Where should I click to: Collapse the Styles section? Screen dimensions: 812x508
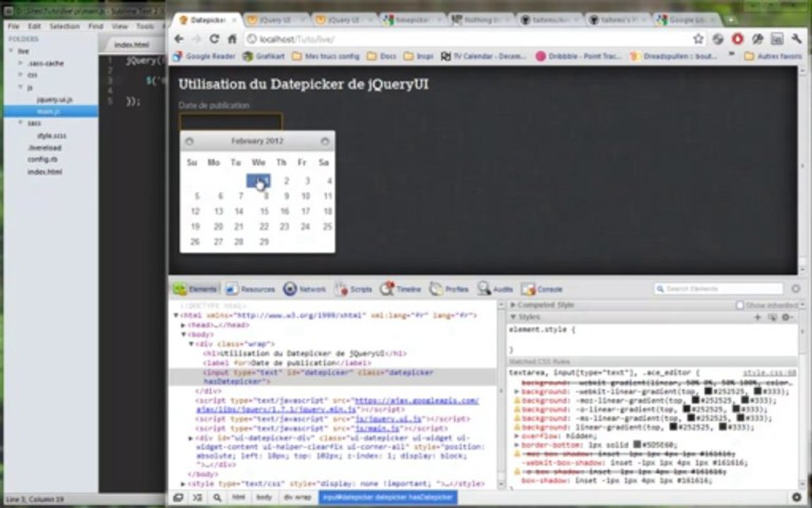512,317
